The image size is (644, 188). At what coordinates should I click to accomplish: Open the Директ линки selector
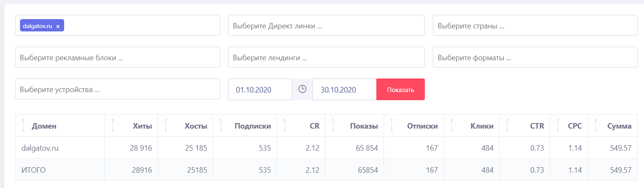click(x=326, y=25)
